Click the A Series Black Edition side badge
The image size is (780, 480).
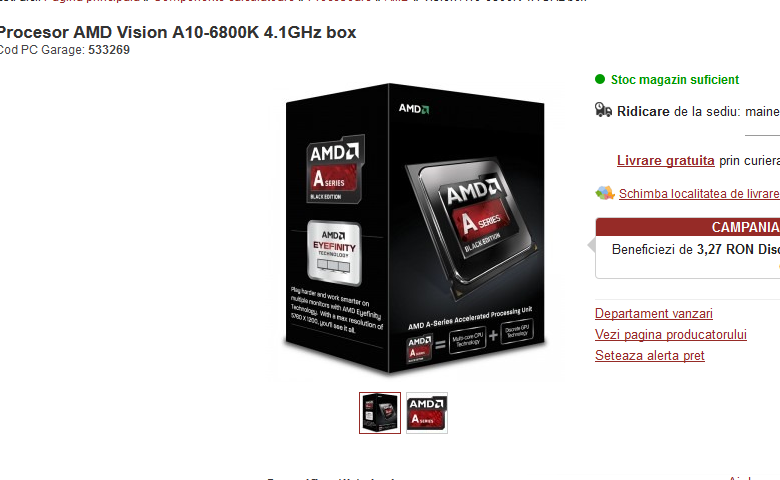[x=335, y=170]
